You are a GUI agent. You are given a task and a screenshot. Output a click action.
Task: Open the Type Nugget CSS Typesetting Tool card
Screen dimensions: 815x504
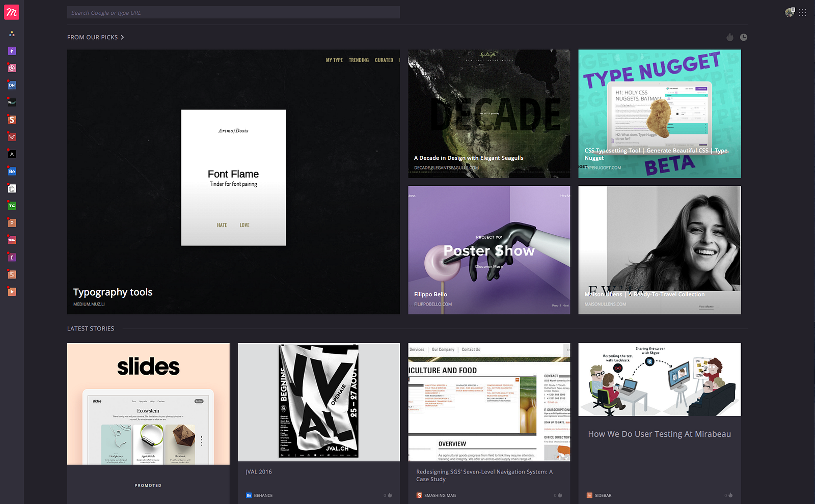point(660,114)
